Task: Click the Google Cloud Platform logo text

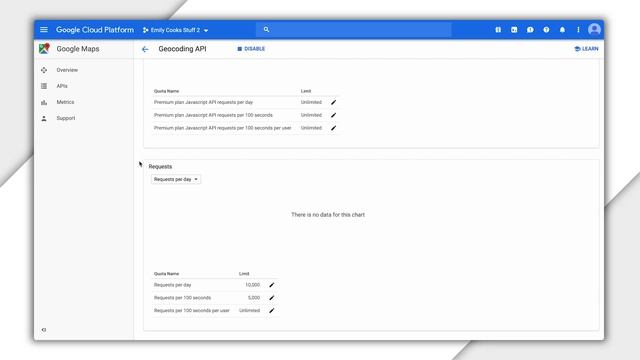Action: pyautogui.click(x=95, y=30)
